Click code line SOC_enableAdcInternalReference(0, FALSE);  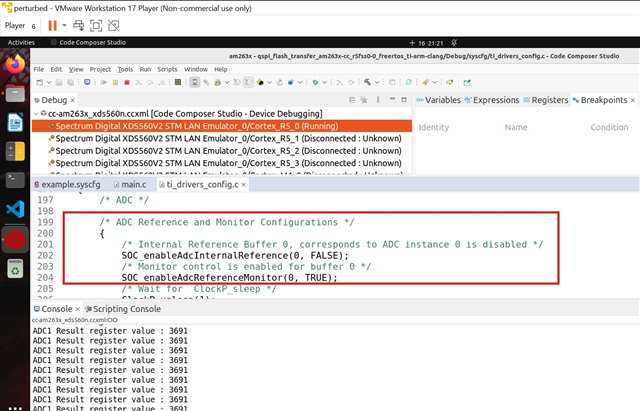[x=235, y=255]
